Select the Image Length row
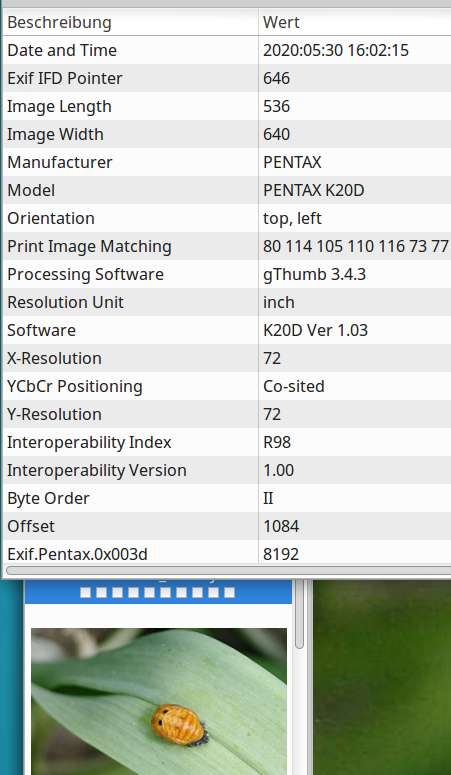This screenshot has height=775, width=451. 227,106
